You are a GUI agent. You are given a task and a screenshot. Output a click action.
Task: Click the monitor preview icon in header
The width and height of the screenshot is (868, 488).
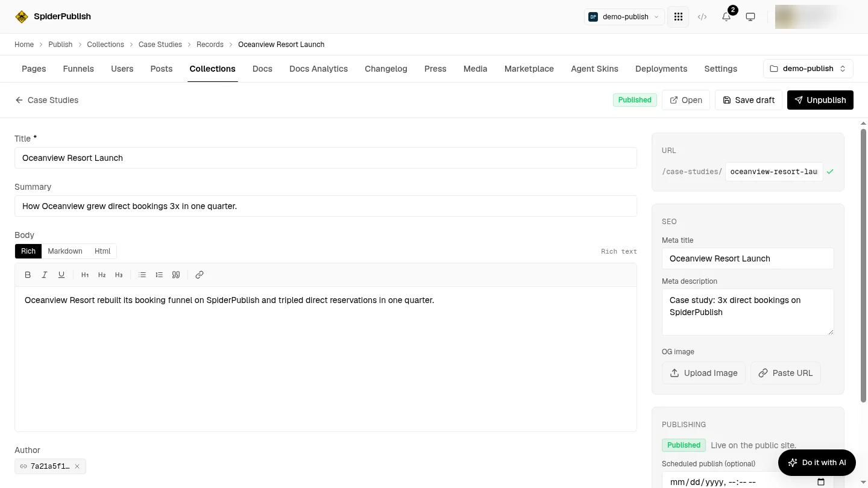(750, 17)
